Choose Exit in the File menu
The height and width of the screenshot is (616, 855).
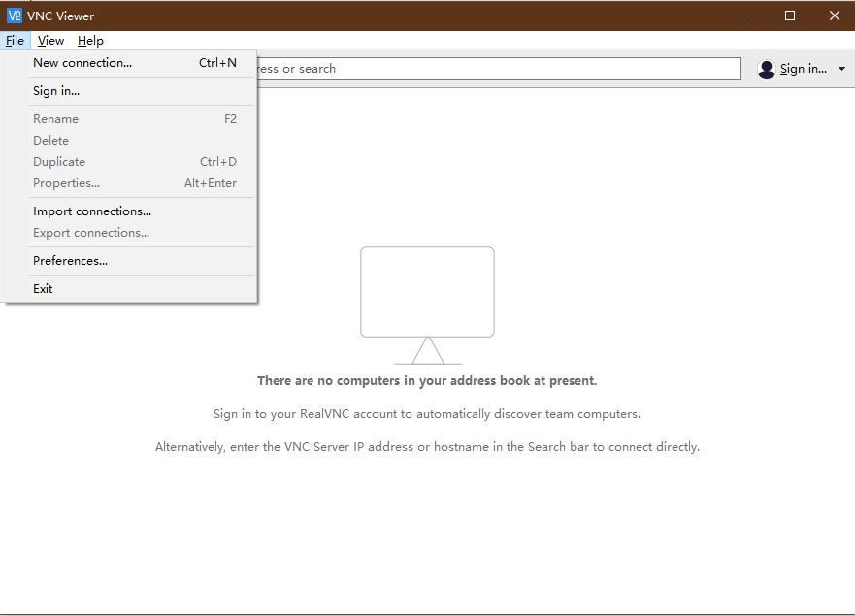click(x=130, y=289)
